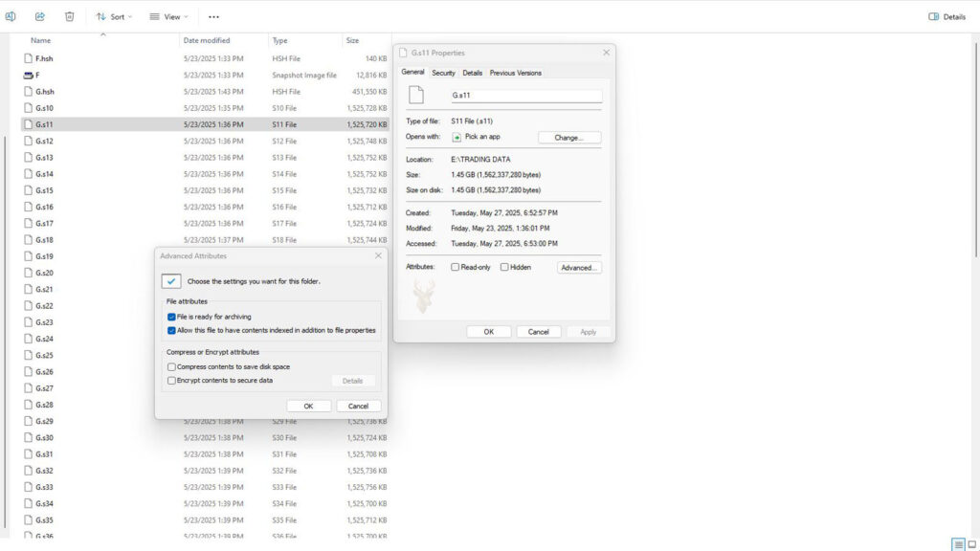Click the G.s11 filename input field
This screenshot has height=551, width=980.
[526, 96]
